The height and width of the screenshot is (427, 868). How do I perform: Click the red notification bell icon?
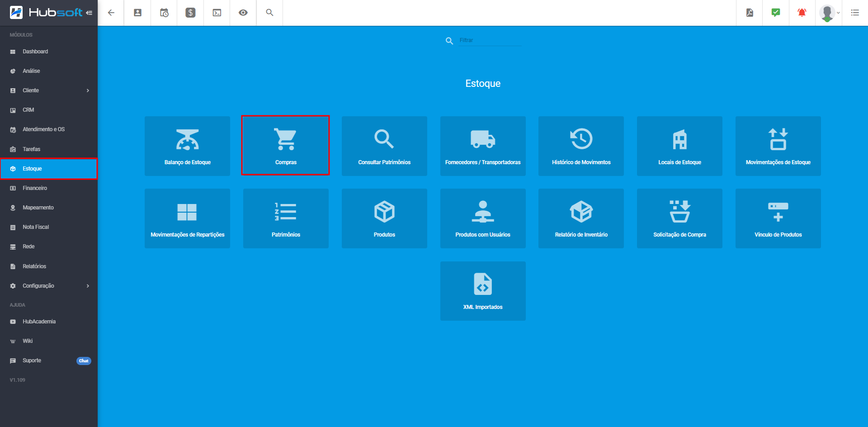(x=802, y=13)
